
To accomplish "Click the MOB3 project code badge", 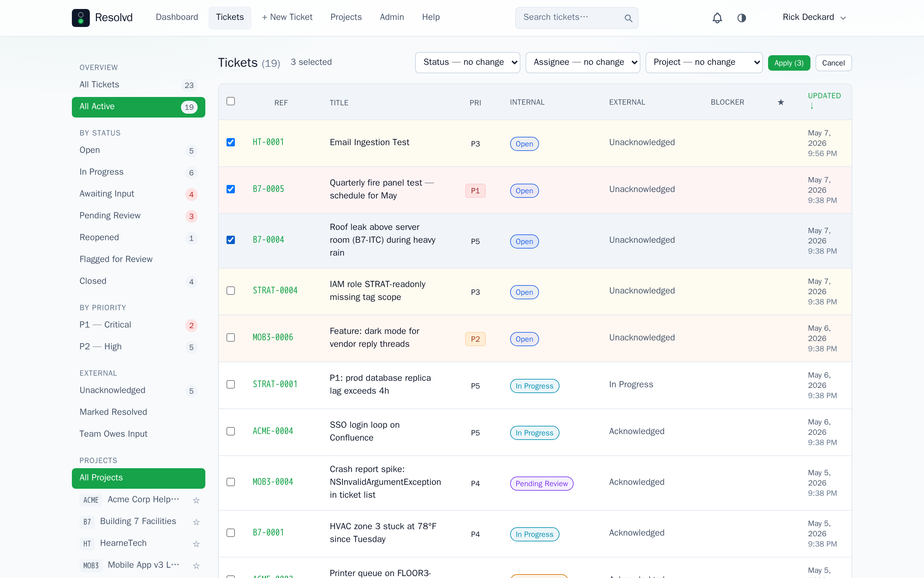I will tap(91, 565).
